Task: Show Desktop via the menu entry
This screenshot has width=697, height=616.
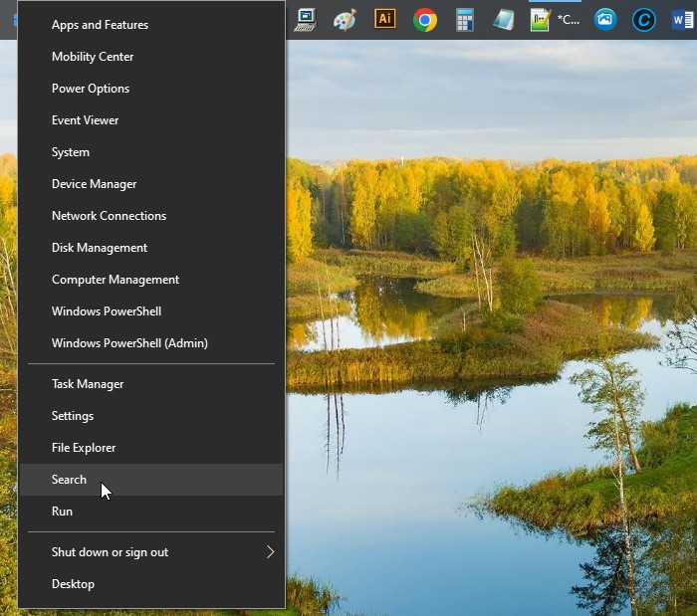Action: click(73, 584)
